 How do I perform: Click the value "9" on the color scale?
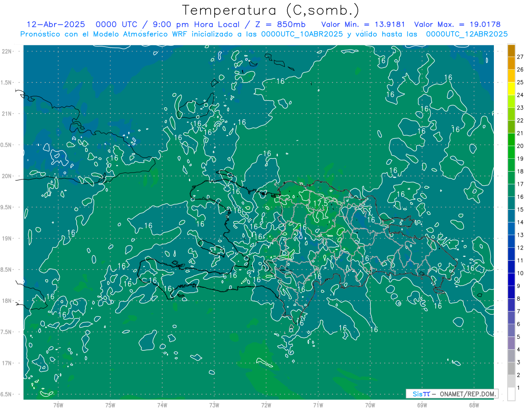[519, 286]
